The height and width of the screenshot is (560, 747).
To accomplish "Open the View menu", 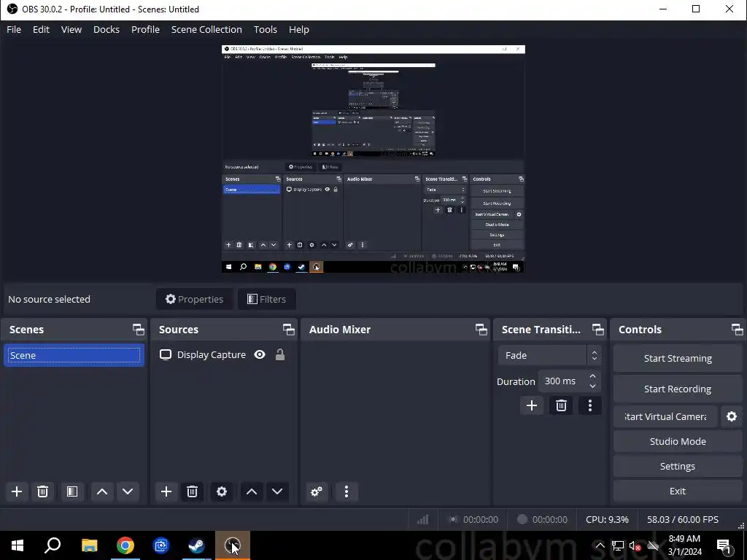I will tap(71, 29).
